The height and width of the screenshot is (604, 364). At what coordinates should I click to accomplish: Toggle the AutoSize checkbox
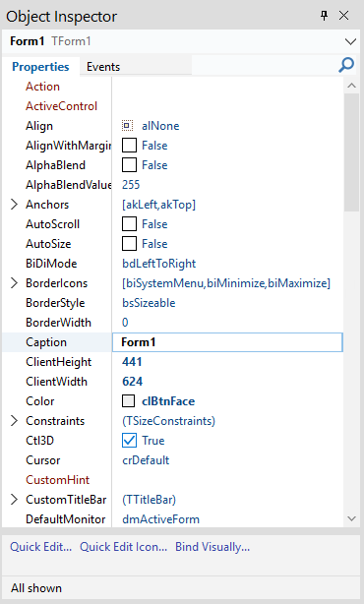point(129,243)
